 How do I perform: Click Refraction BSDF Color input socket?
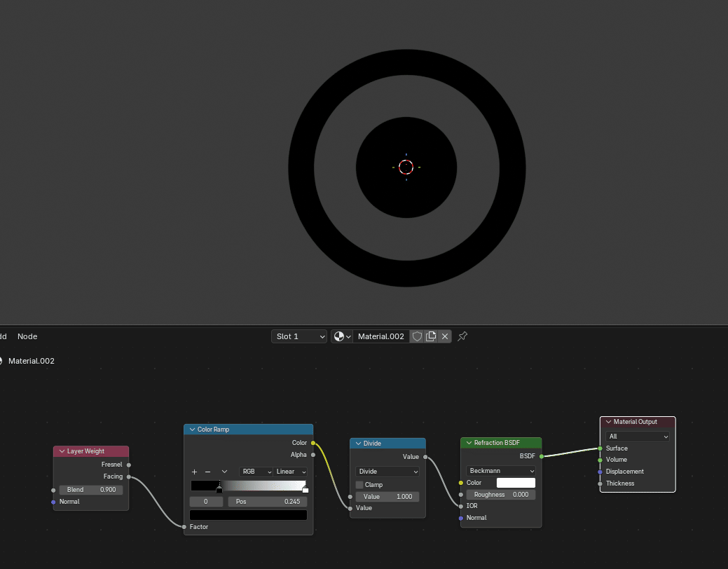(x=460, y=483)
